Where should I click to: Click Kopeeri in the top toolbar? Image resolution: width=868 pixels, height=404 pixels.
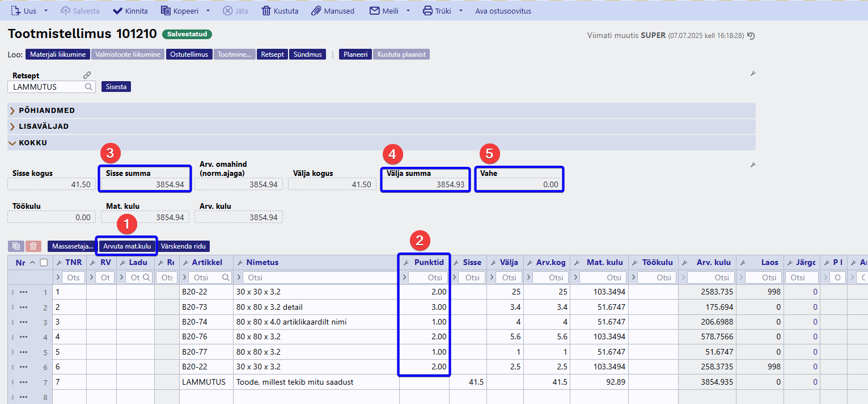(x=180, y=11)
